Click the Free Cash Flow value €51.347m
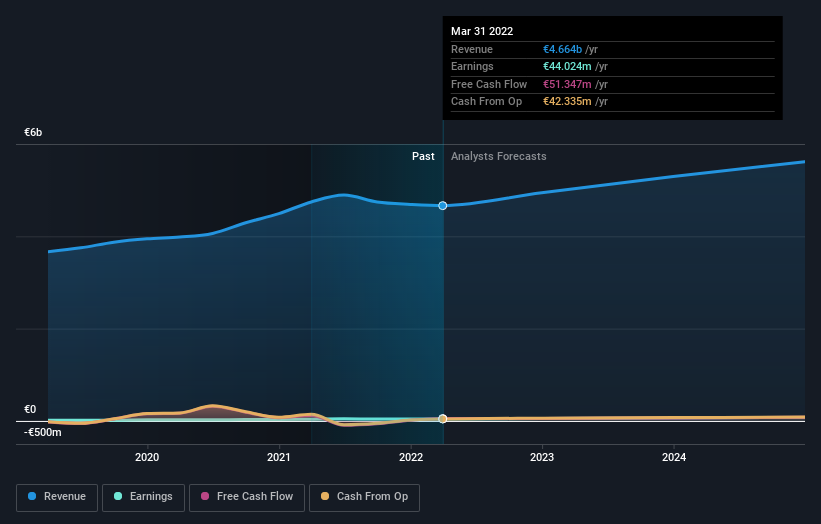 point(567,84)
